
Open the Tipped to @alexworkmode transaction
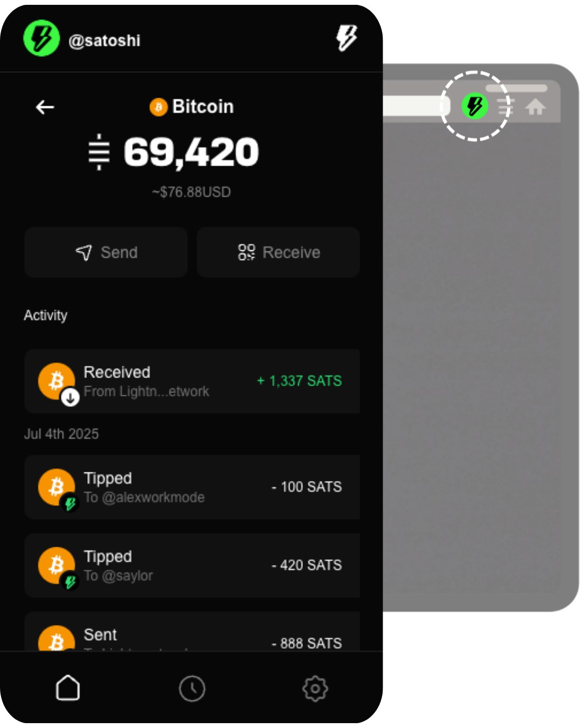pos(192,487)
